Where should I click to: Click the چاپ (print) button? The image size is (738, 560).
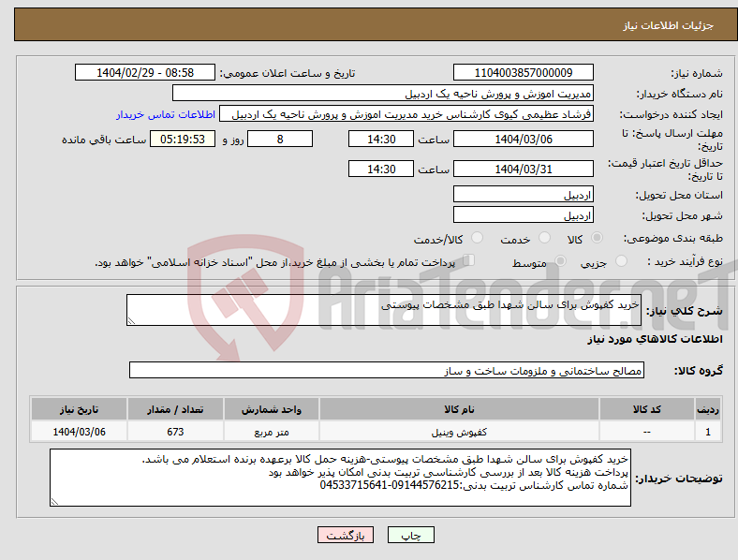click(410, 535)
